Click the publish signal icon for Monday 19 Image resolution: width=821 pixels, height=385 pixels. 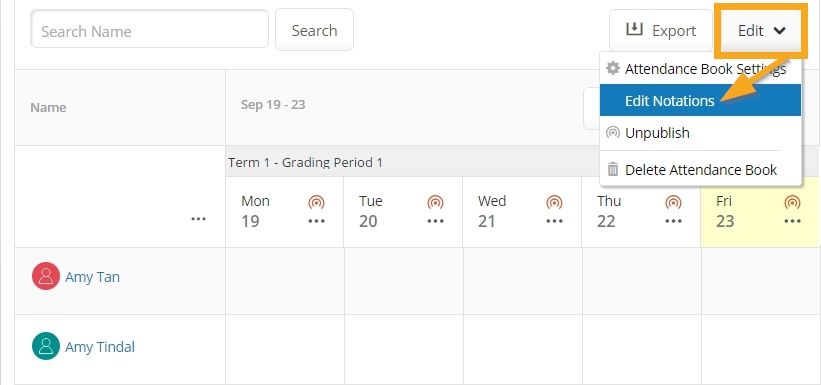(x=316, y=202)
